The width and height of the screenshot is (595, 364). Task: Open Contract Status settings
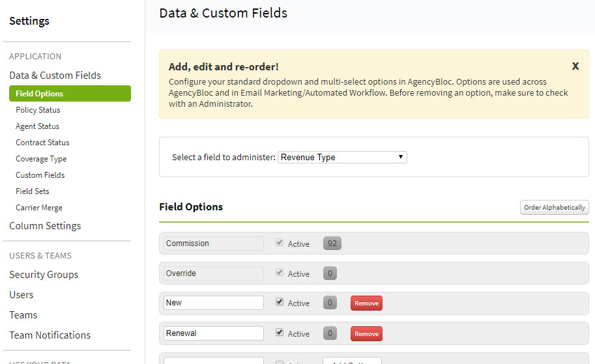click(x=42, y=143)
